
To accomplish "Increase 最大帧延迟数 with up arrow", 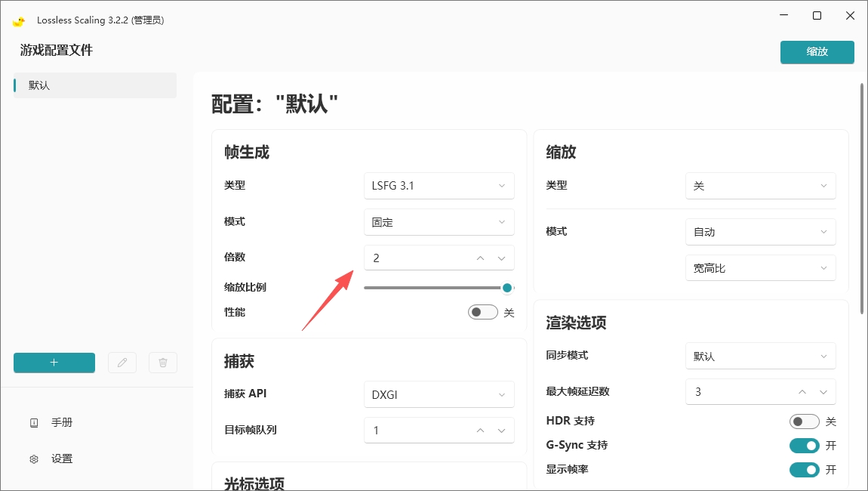I will coord(802,392).
